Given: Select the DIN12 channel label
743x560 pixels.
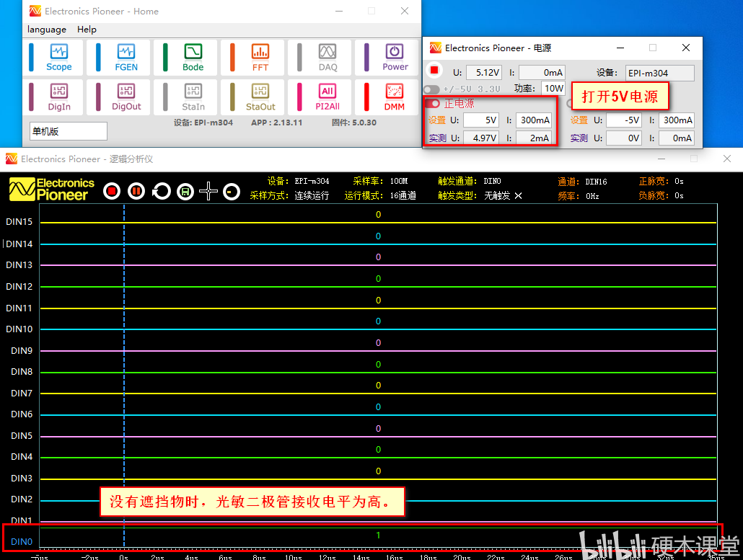Looking at the screenshot, I should pos(19,286).
